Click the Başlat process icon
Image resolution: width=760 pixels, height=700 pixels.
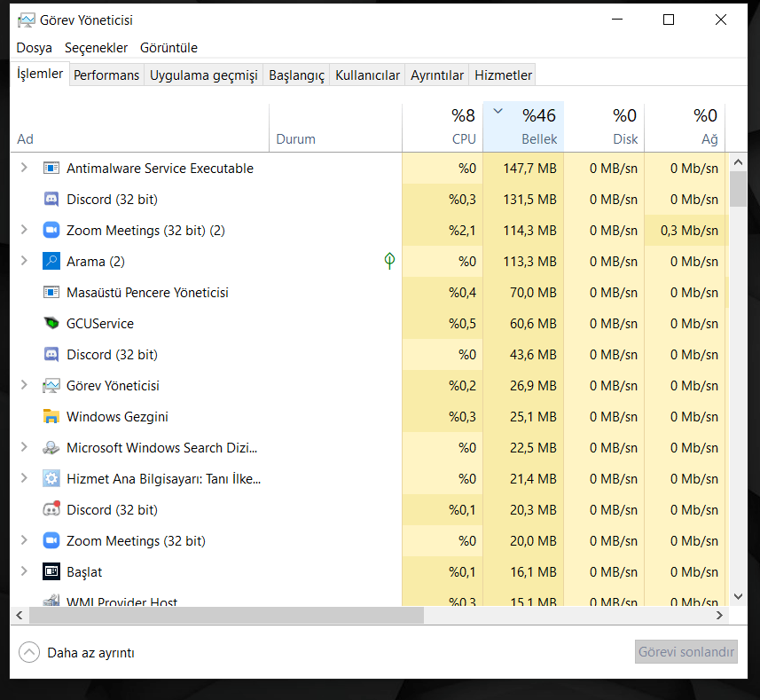point(51,571)
